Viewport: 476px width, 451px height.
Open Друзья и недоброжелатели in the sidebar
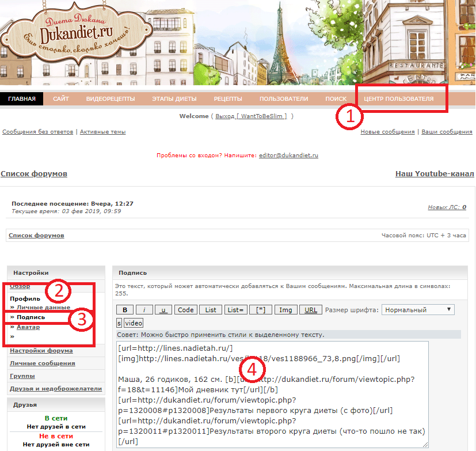(56, 389)
